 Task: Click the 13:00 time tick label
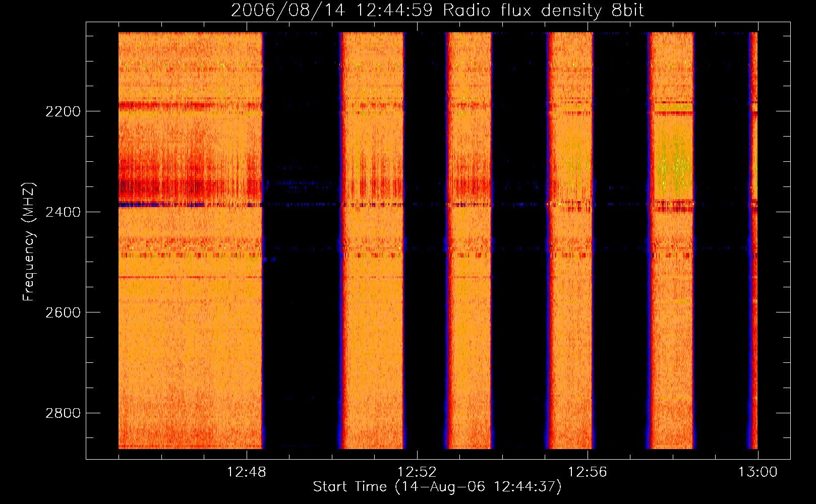(x=757, y=472)
